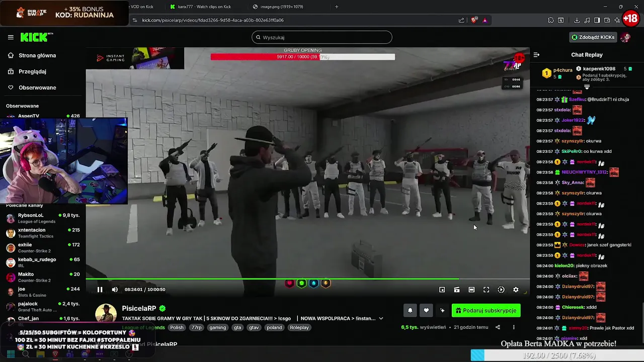Image resolution: width=644 pixels, height=362 pixels.
Task: Select the Polish tag
Action: (177, 327)
